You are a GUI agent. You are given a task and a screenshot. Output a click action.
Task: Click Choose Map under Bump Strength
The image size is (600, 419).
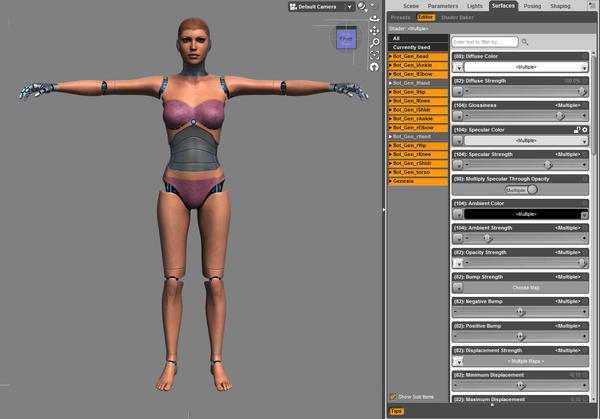526,287
